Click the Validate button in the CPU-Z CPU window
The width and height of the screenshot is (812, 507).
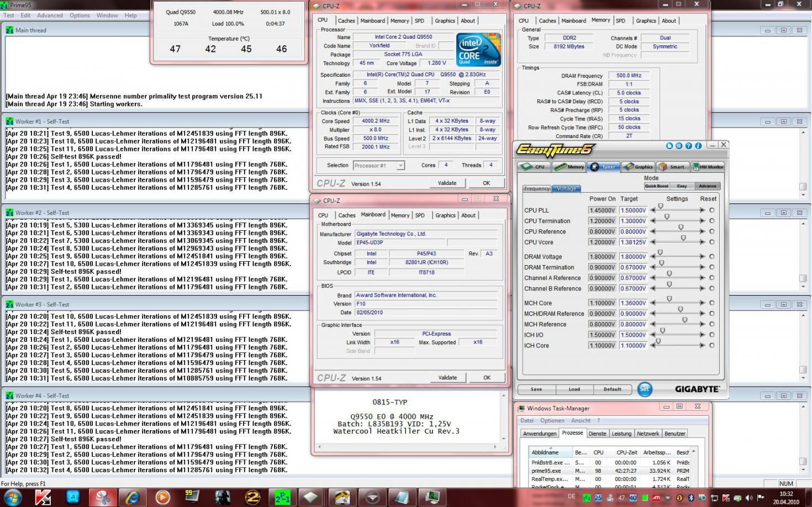(x=447, y=183)
